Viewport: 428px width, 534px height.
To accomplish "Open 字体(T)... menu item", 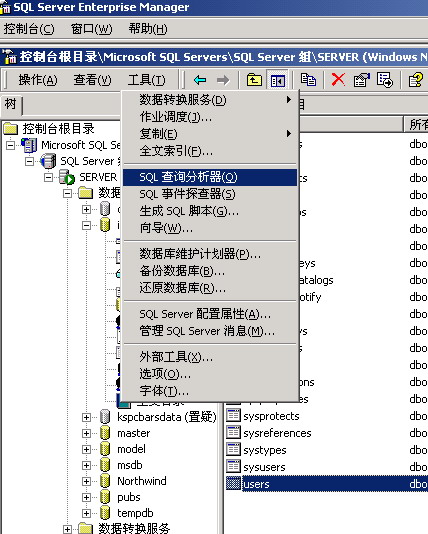I will 210,391.
